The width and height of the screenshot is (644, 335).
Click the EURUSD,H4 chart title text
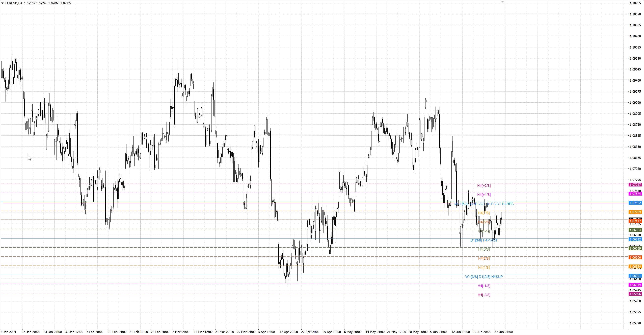[13, 3]
